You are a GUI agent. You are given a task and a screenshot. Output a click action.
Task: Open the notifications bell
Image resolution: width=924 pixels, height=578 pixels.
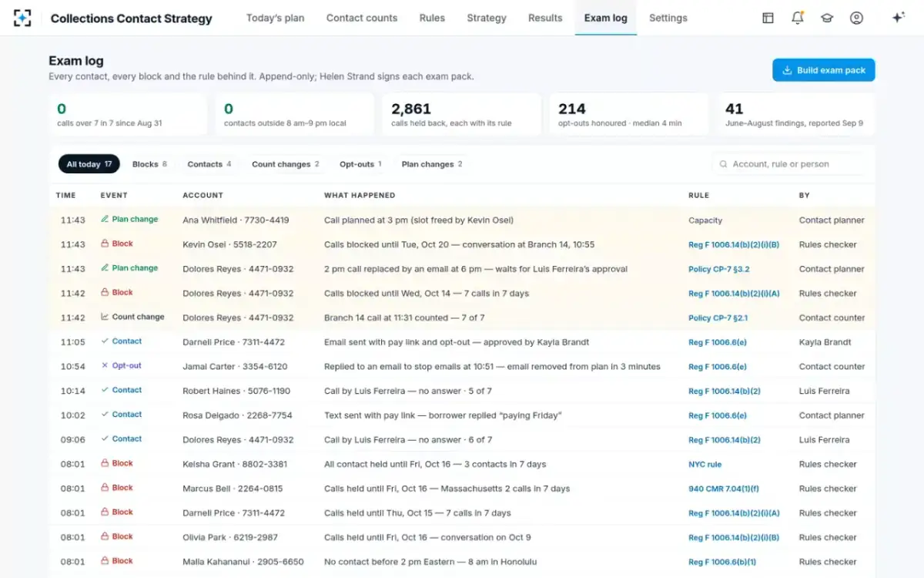[x=797, y=18]
